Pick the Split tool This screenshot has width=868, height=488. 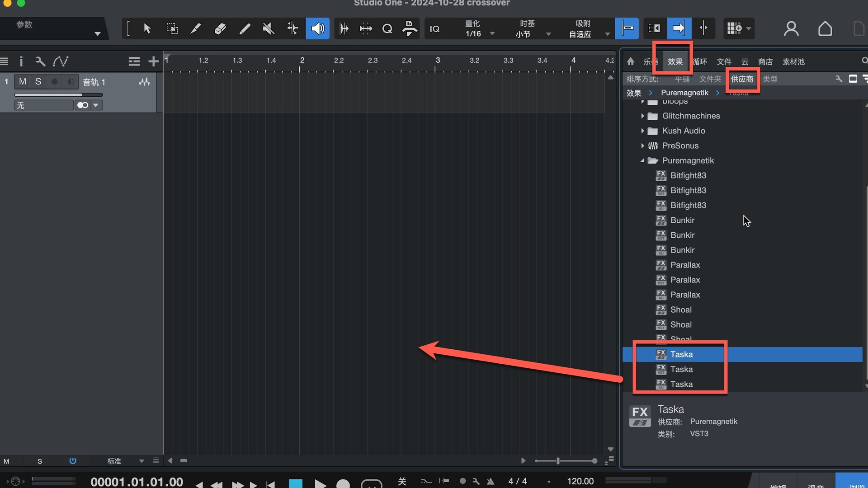click(196, 28)
